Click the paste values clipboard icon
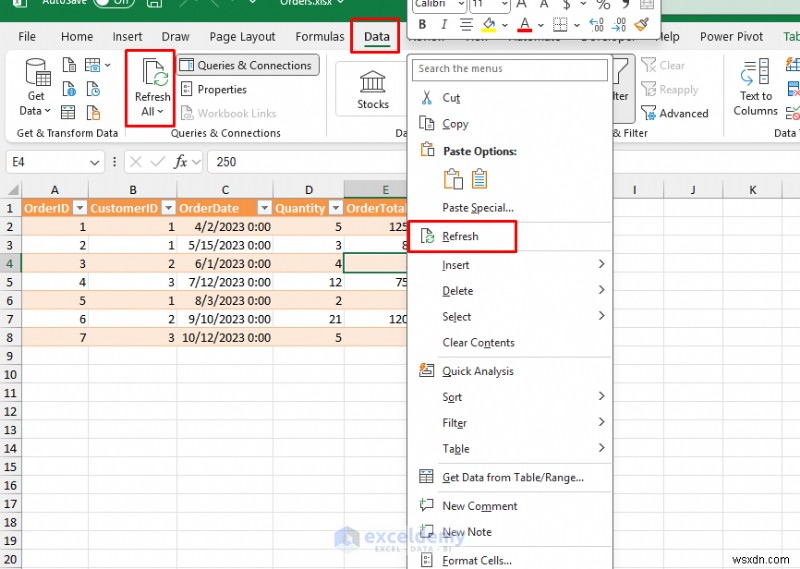 point(479,179)
